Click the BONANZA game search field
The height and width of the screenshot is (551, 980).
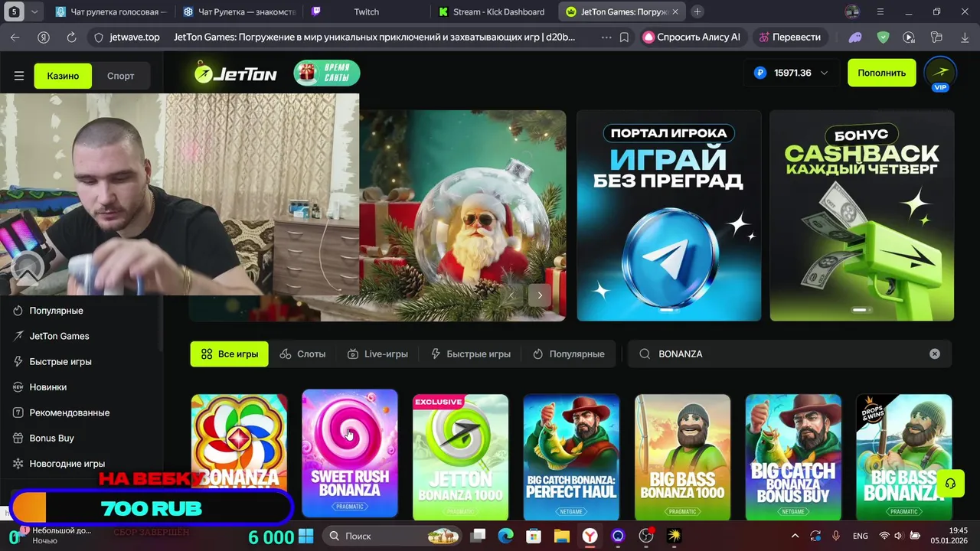click(789, 354)
